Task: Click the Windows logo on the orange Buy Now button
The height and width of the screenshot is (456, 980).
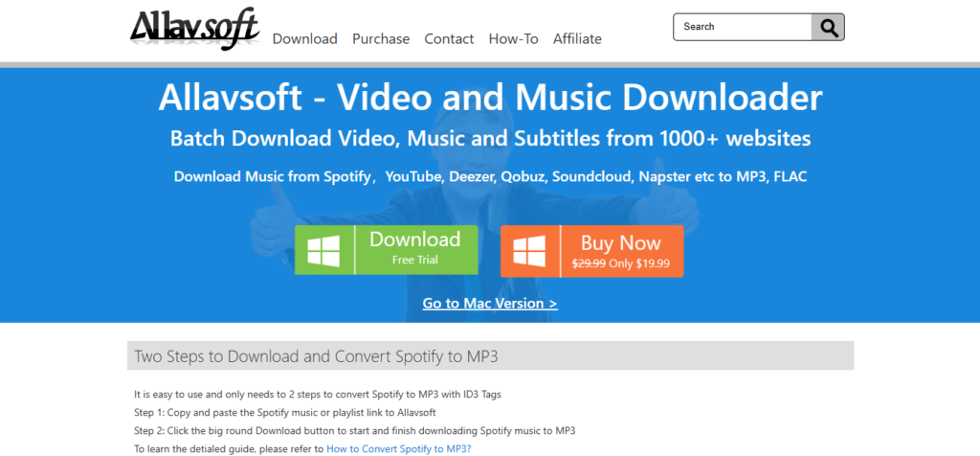Action: tap(529, 251)
